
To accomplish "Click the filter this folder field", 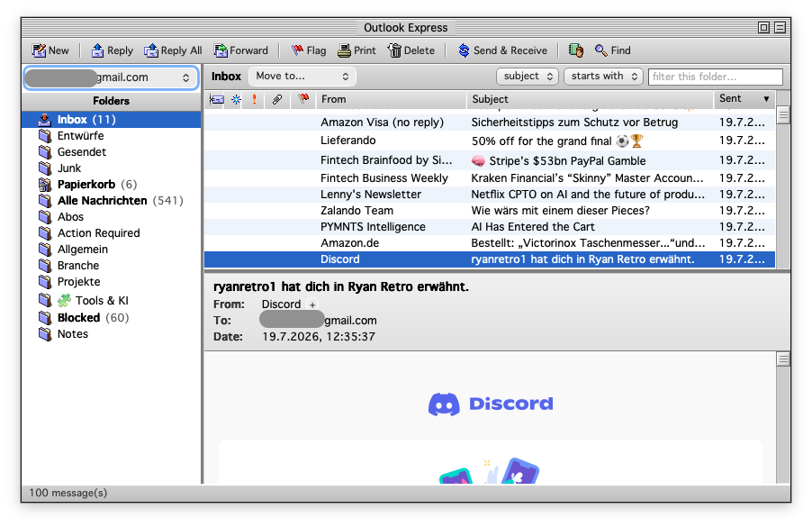I will [x=715, y=77].
